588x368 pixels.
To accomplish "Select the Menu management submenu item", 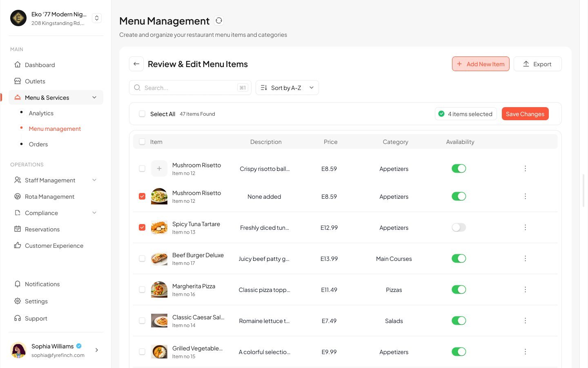I will click(55, 128).
